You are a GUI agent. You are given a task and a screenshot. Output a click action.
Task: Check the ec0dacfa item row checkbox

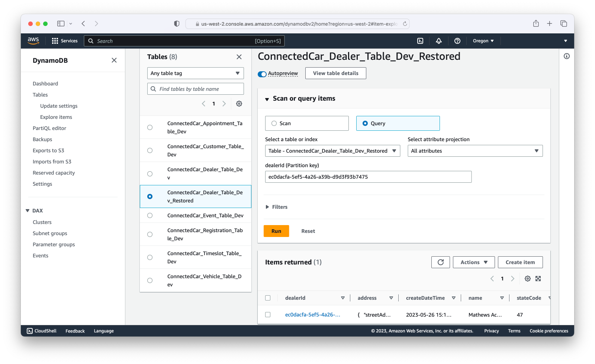(268, 315)
